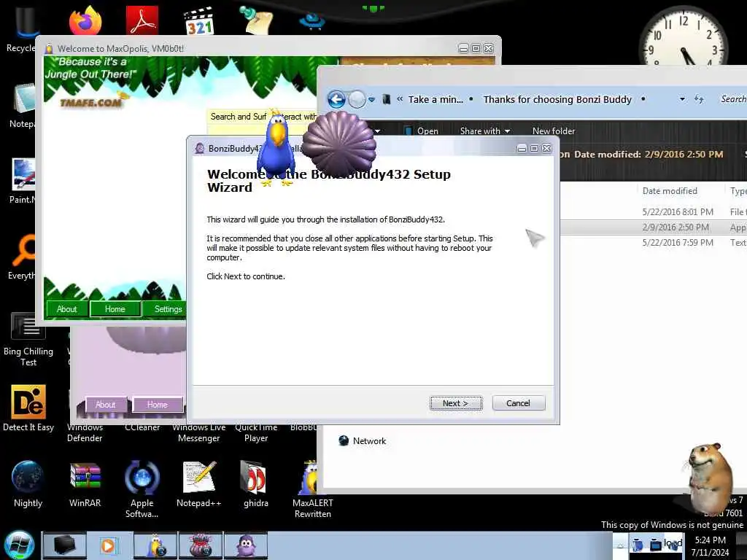Click Open in the Explorer command bar
The image size is (747, 560).
tap(422, 131)
